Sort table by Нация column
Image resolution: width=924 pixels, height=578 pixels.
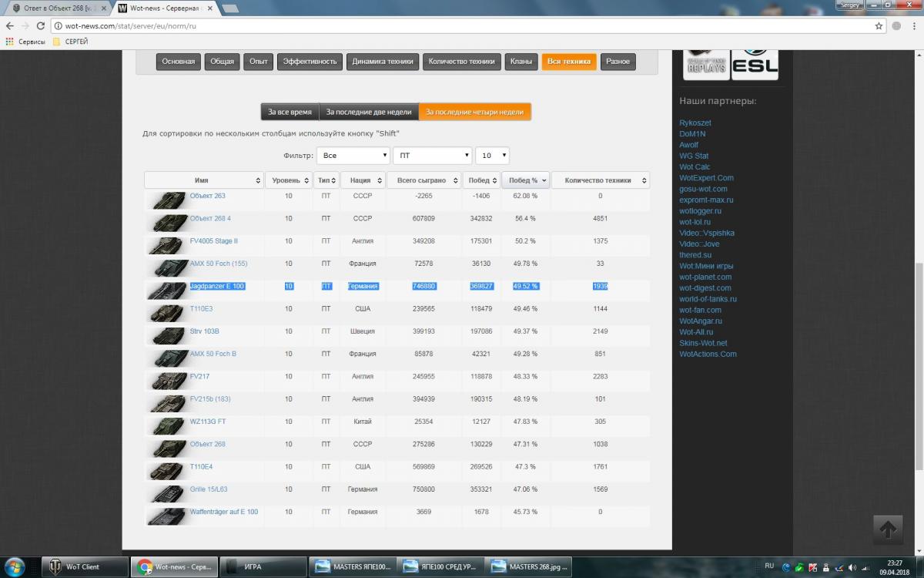(363, 180)
